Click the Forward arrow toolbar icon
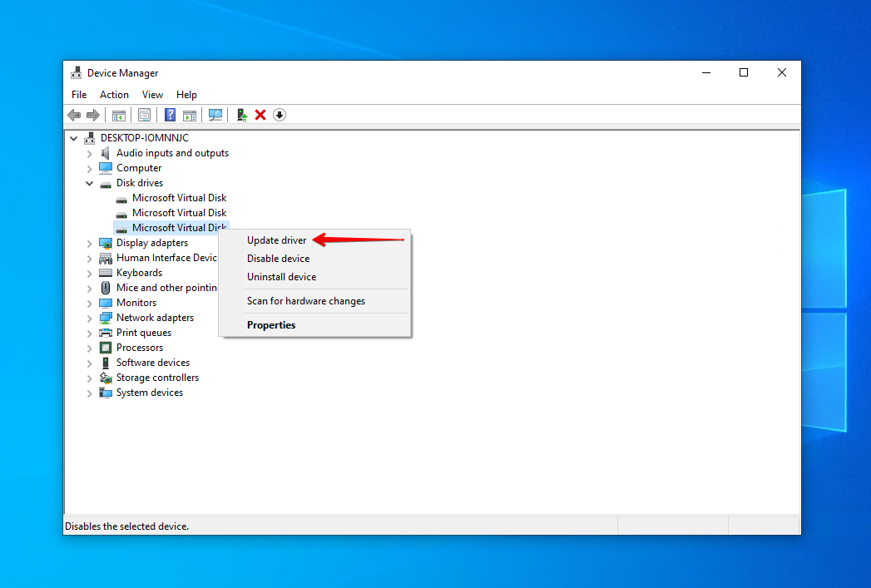Viewport: 871px width, 588px height. (93, 115)
